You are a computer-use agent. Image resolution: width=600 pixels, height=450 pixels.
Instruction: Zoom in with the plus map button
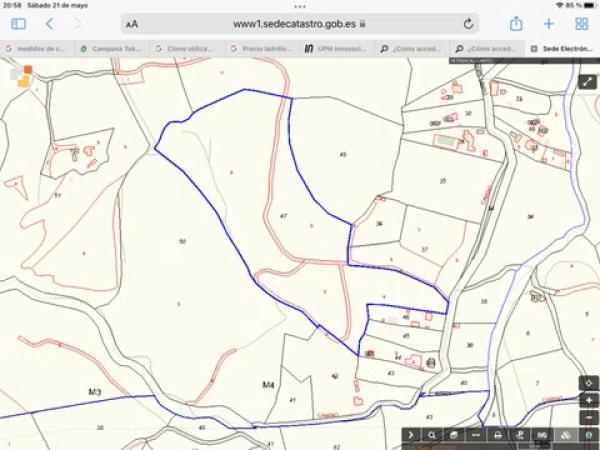pos(589,400)
